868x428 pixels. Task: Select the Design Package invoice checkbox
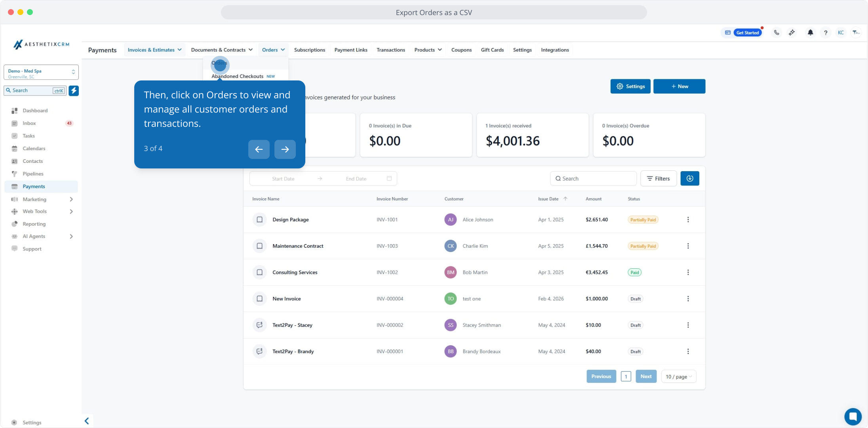pos(259,220)
